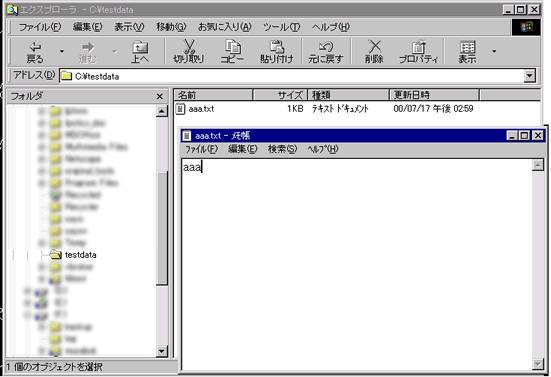Select the aaa.txt file icon in list

click(180, 109)
